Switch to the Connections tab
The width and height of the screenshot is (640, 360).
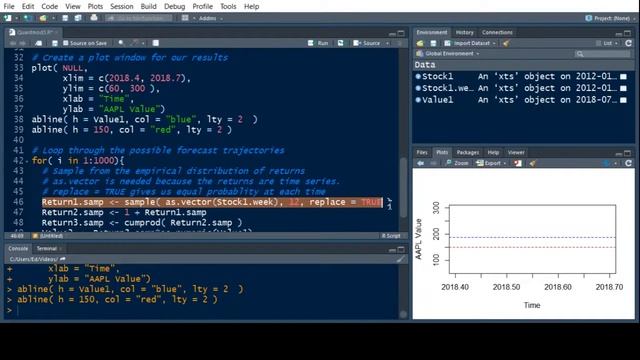(x=497, y=32)
